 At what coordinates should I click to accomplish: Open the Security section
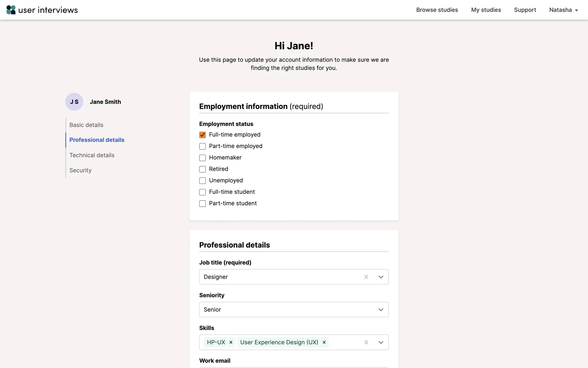tap(81, 170)
